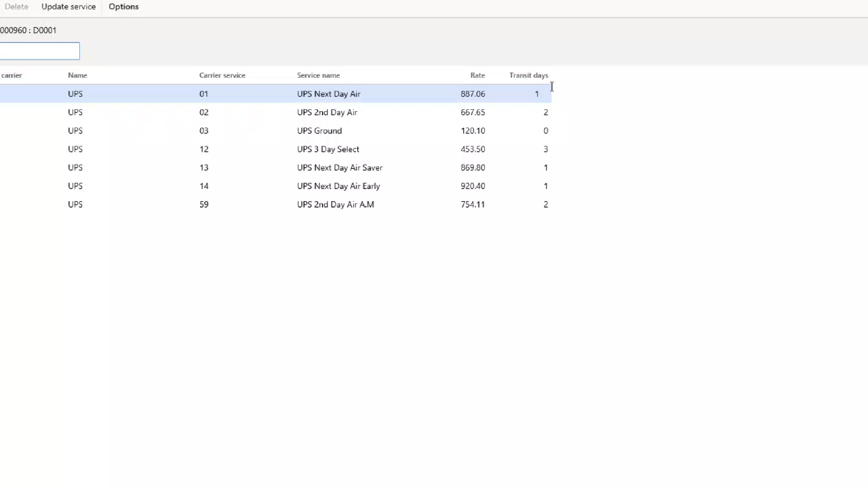The height and width of the screenshot is (488, 868).
Task: Click the rate value 887.06
Action: tap(473, 94)
